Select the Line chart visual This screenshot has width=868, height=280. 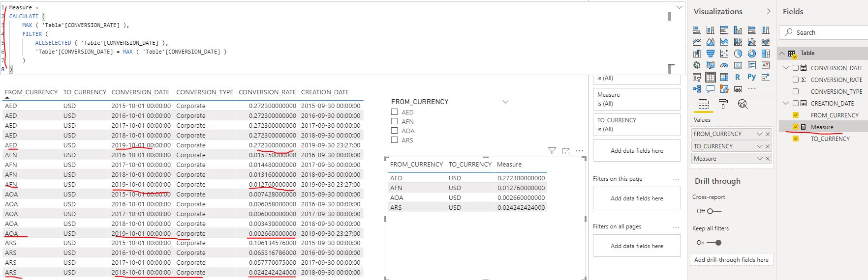(697, 42)
